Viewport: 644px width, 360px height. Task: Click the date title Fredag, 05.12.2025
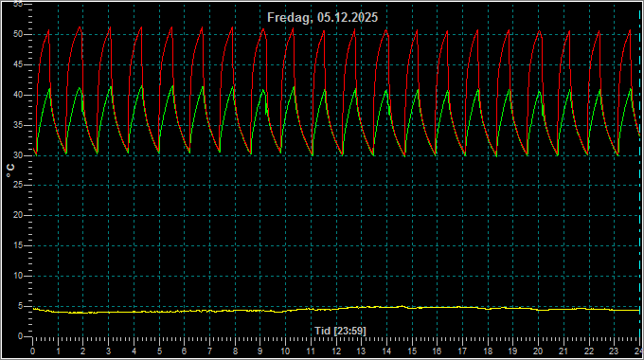click(x=322, y=17)
